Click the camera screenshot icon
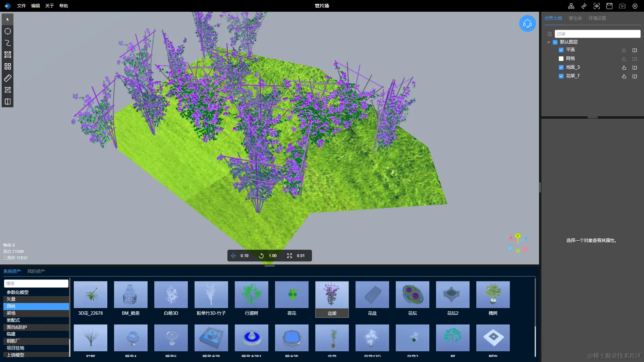Image resolution: width=644 pixels, height=362 pixels. coord(622,6)
